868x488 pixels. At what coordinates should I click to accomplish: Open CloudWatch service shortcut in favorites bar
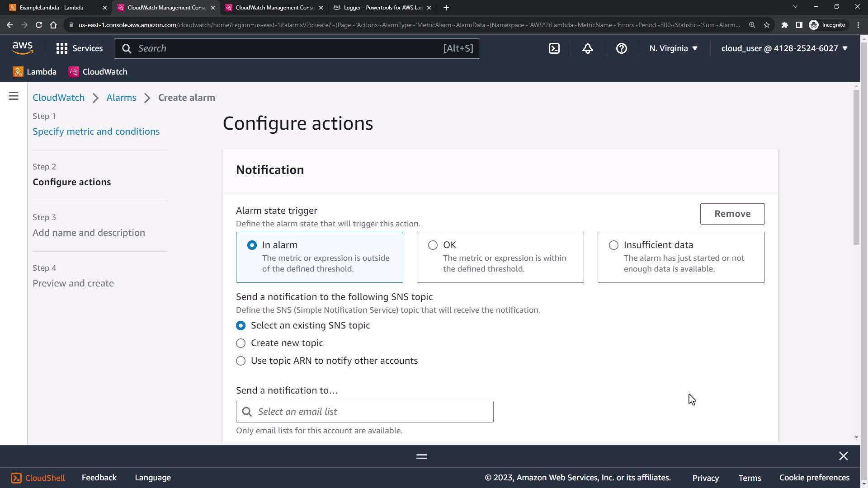click(98, 72)
